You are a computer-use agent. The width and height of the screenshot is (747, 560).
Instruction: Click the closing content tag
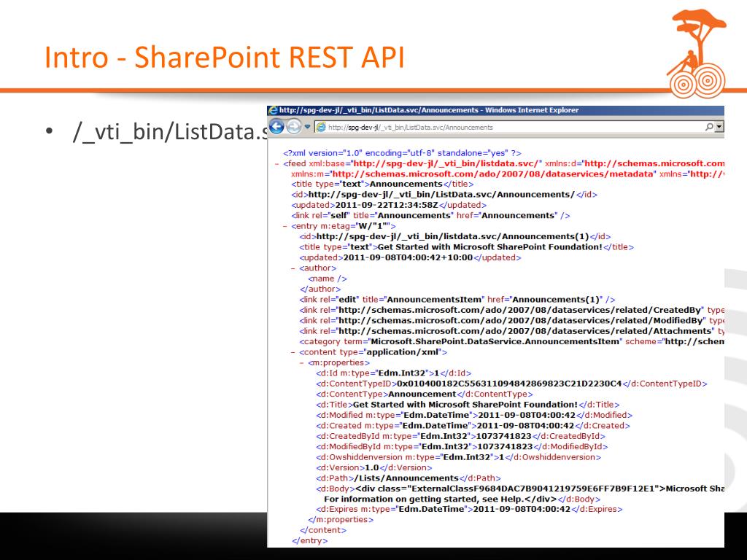tap(322, 531)
